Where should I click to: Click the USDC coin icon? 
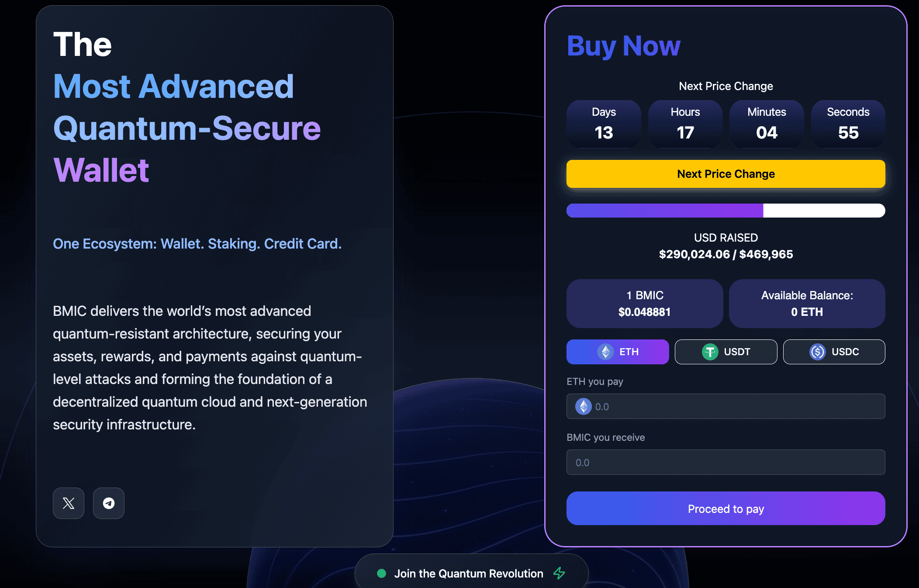click(816, 352)
